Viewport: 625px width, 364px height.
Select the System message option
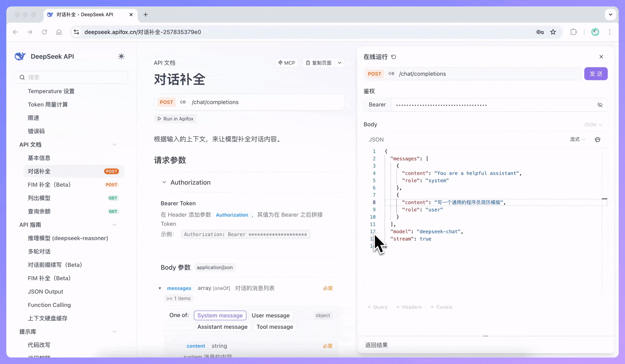coord(220,316)
